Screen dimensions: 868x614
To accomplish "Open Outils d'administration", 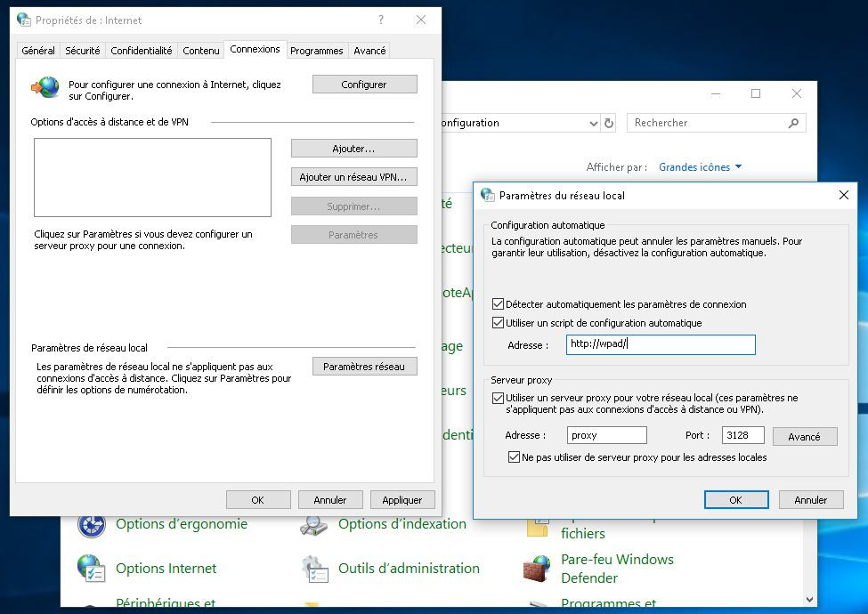I will [x=410, y=568].
